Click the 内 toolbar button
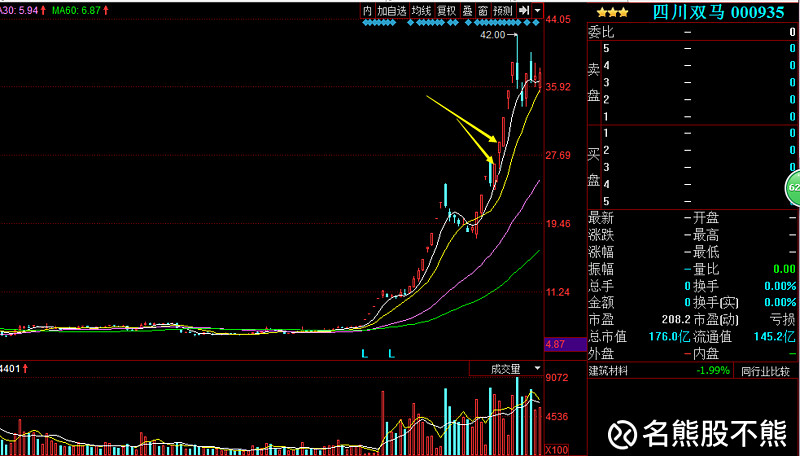The image size is (800, 456). tap(367, 11)
